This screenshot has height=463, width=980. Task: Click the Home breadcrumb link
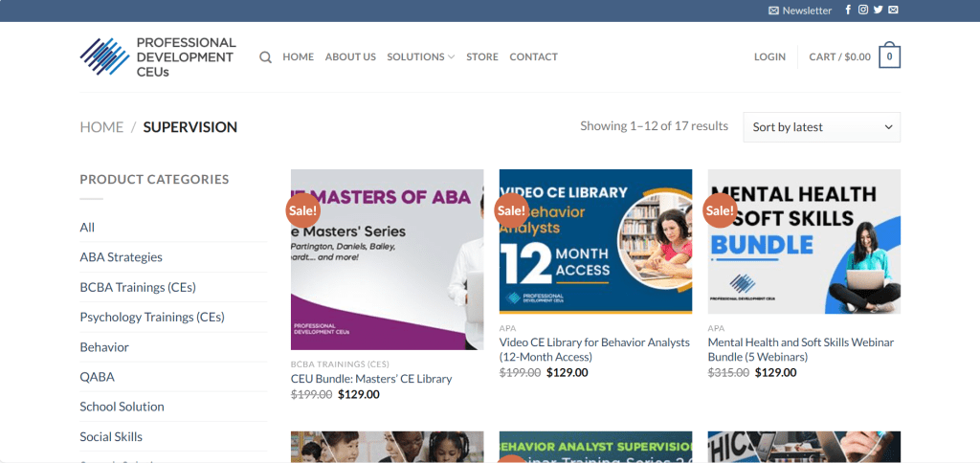click(101, 127)
